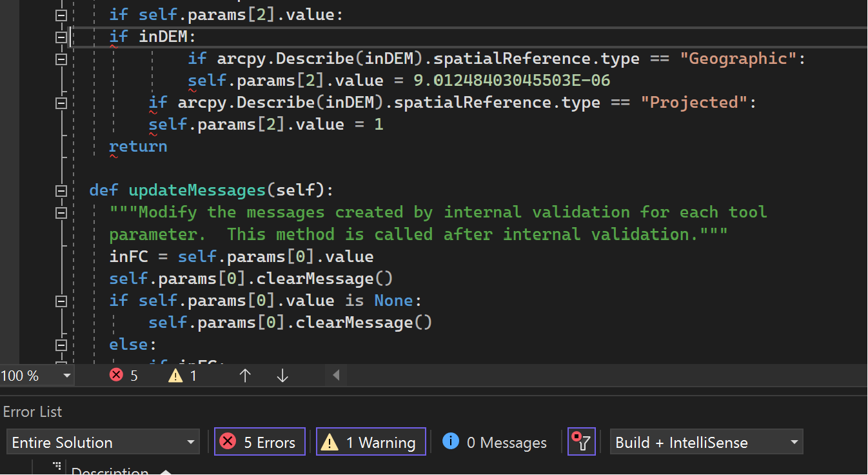Go to previous issue with up arrow
Image resolution: width=868 pixels, height=475 pixels.
pos(245,375)
